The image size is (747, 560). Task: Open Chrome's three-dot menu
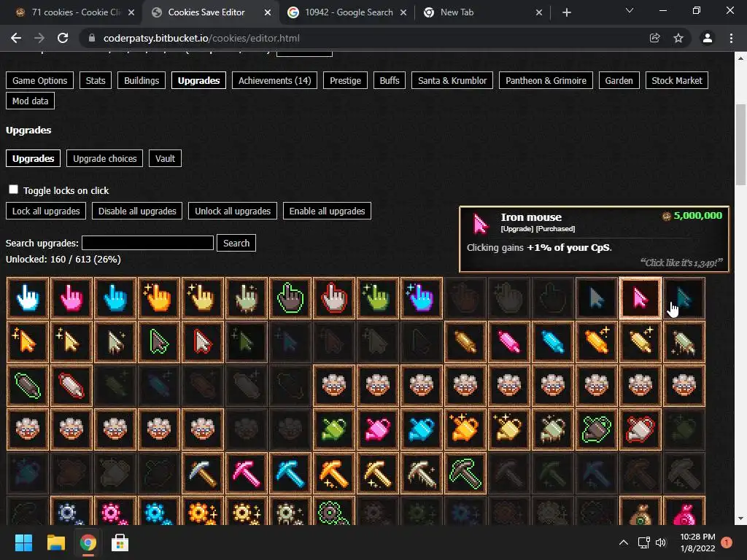point(731,38)
